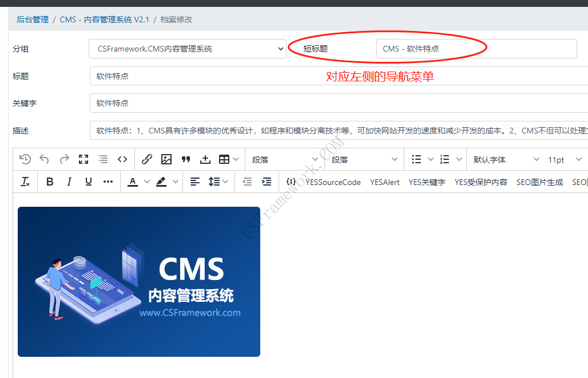
Task: Insert table of contents list icon
Action: tap(103, 159)
